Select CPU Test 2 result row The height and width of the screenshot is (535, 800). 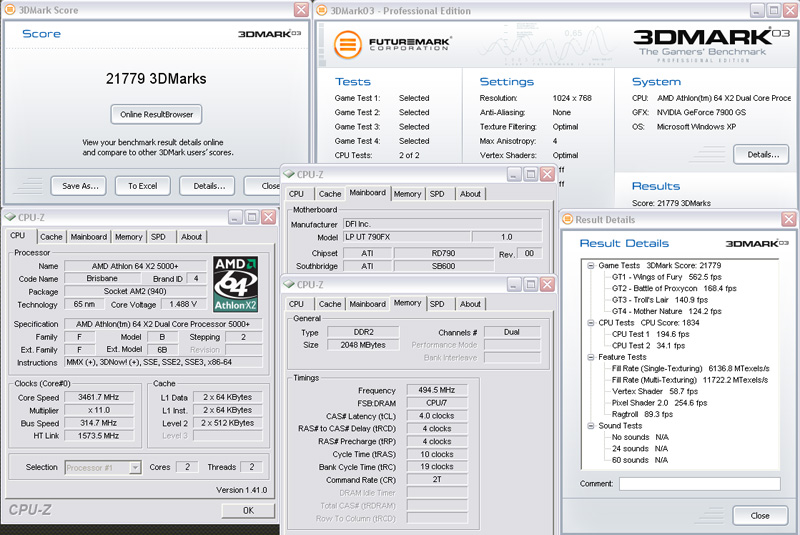point(648,346)
